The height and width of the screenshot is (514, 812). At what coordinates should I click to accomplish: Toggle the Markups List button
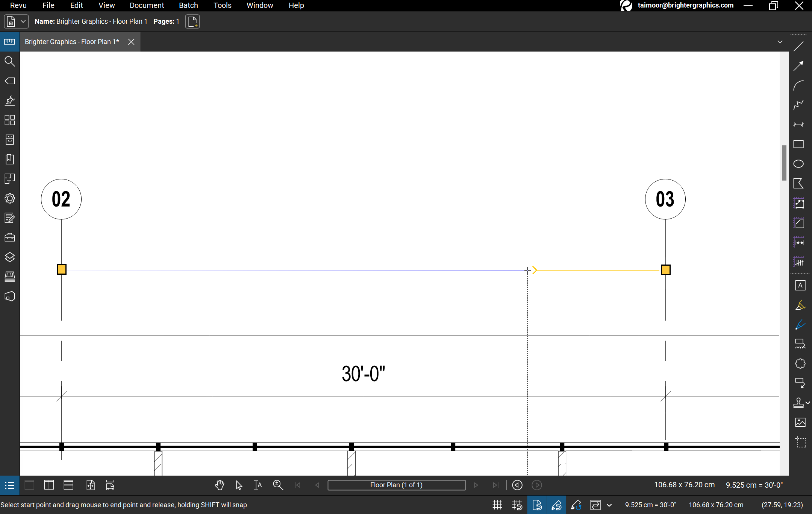coord(10,485)
